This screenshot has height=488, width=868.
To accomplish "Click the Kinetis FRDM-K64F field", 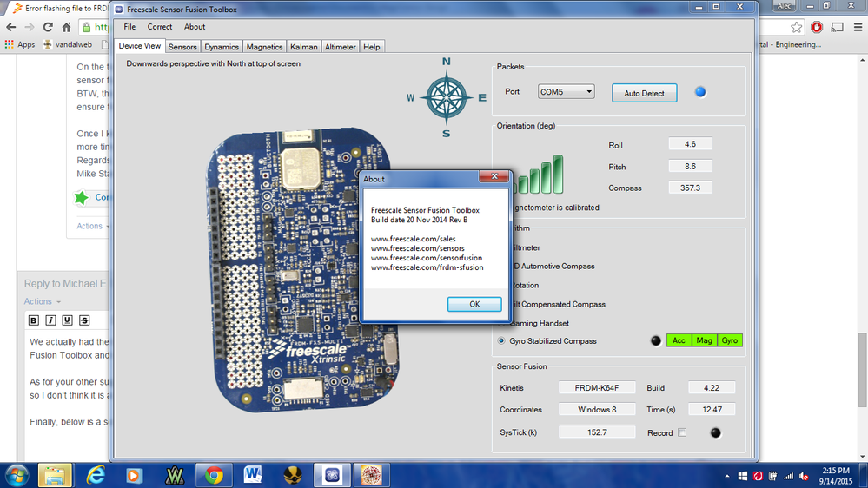I will click(x=597, y=388).
